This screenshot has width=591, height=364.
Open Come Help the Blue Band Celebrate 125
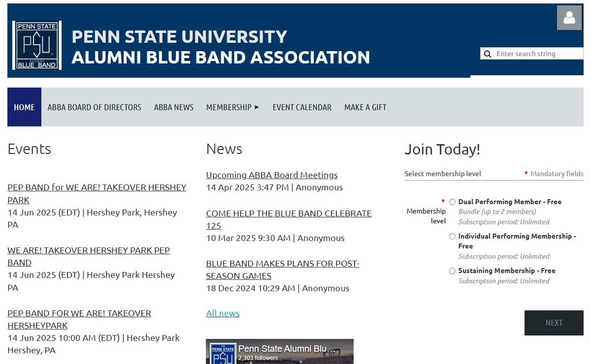(x=289, y=219)
